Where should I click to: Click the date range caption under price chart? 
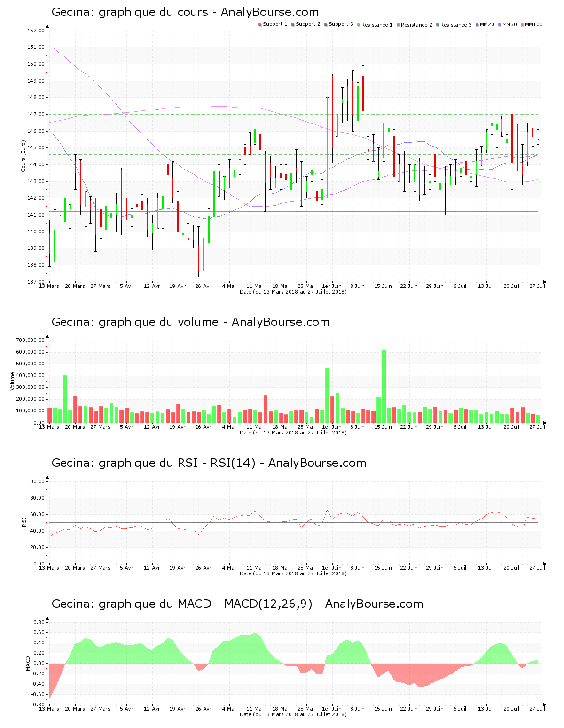pos(293,292)
